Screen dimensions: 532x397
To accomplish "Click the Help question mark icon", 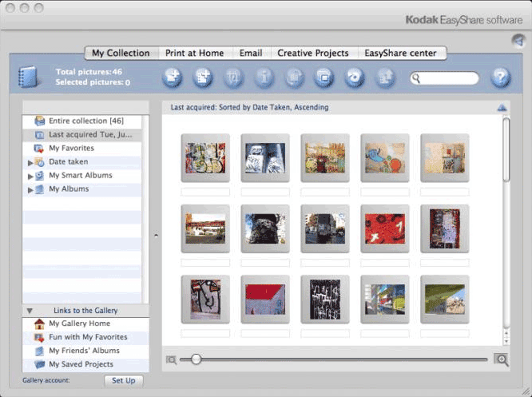I will (500, 78).
